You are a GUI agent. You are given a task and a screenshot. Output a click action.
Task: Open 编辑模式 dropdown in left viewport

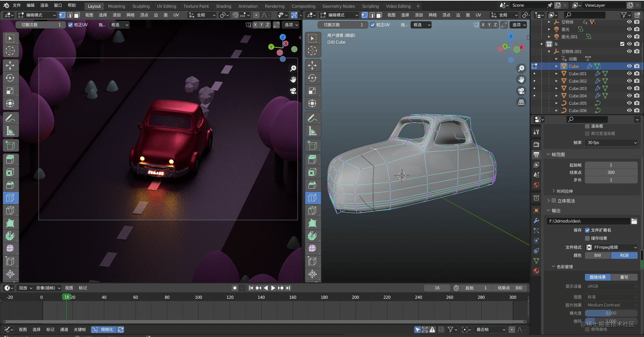coord(37,15)
